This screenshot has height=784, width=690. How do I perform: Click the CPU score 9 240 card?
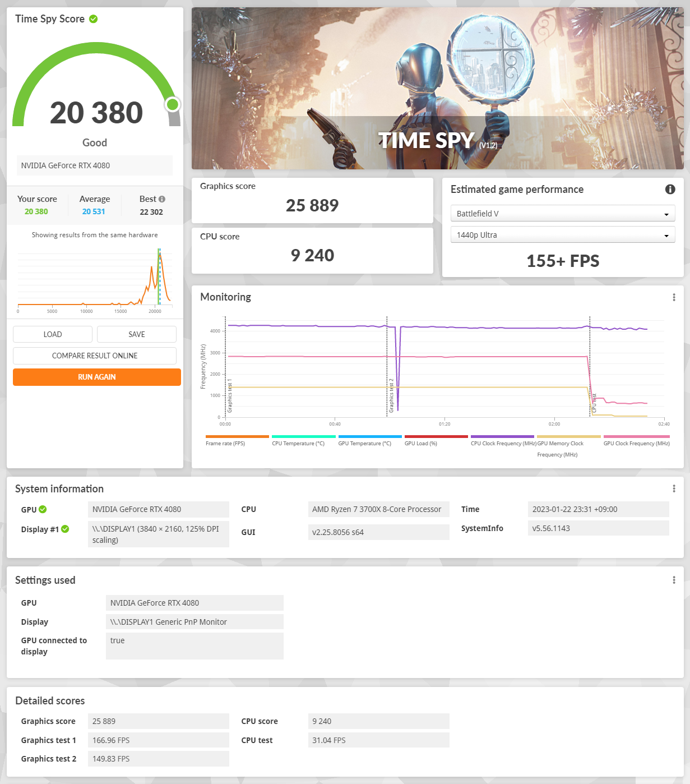(x=312, y=251)
